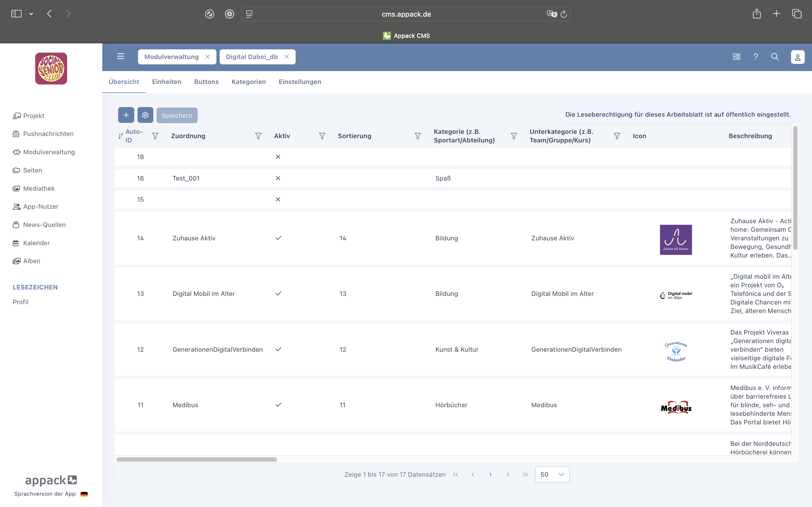Open the dashboard grid icon in the header

[x=736, y=57]
